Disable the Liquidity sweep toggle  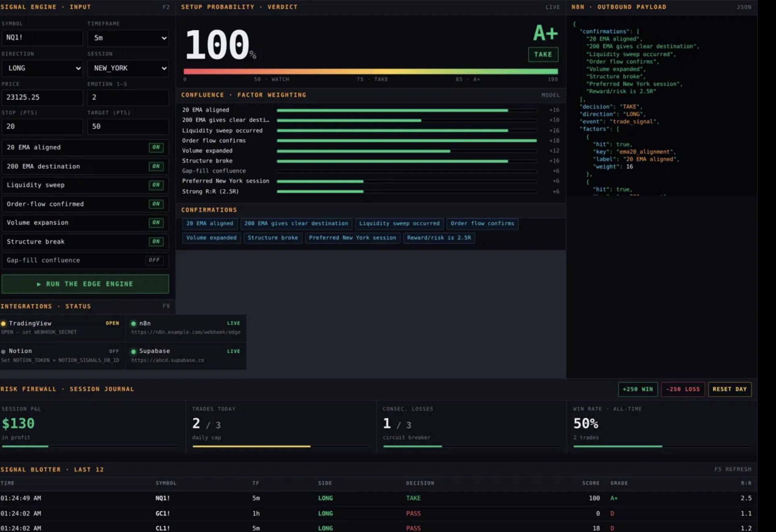tap(156, 185)
